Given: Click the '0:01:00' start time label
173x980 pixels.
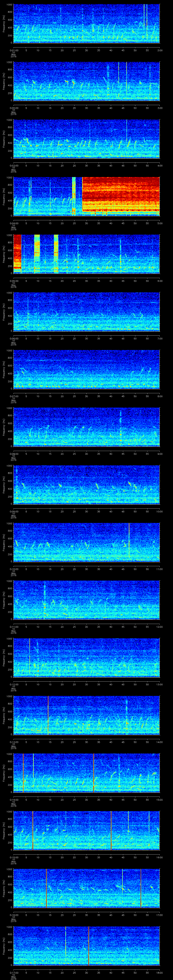Looking at the screenshot, I should pyautogui.click(x=14, y=50).
